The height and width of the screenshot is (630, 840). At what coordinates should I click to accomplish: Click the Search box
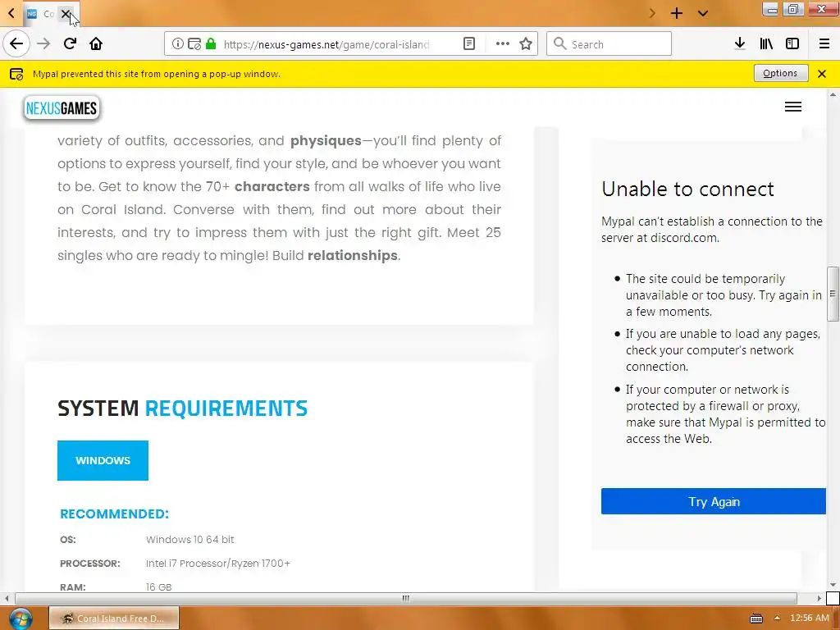(x=609, y=44)
